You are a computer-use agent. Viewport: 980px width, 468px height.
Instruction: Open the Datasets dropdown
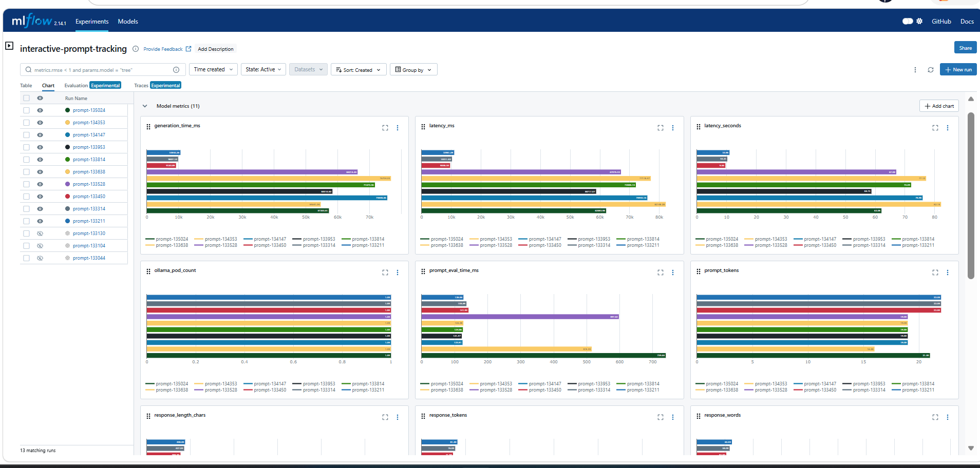point(308,69)
